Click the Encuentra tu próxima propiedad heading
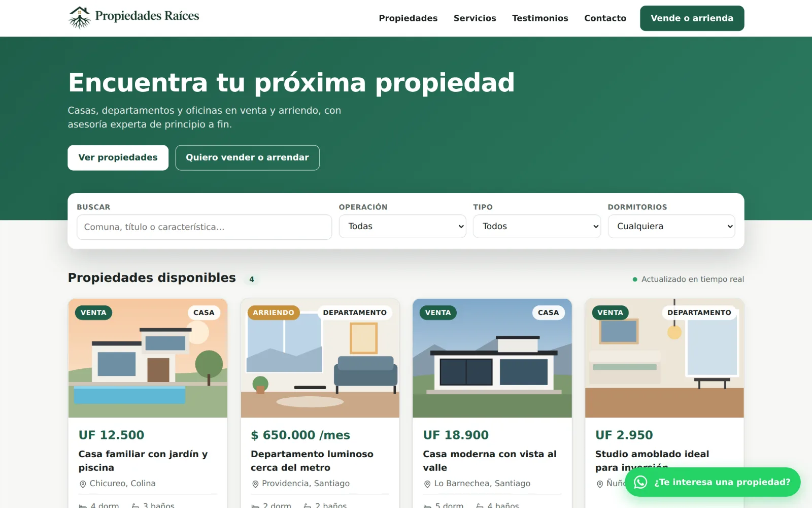Image resolution: width=812 pixels, height=508 pixels. (291, 83)
